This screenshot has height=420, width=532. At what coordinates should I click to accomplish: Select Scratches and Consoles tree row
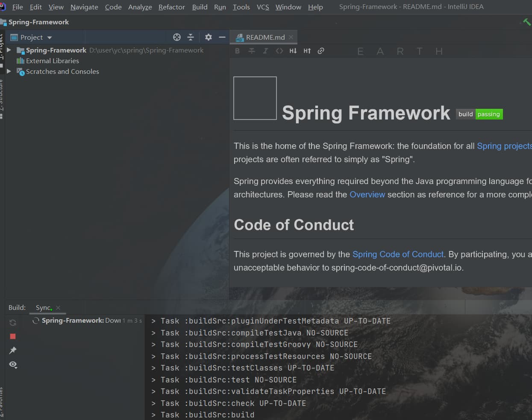tap(116, 71)
